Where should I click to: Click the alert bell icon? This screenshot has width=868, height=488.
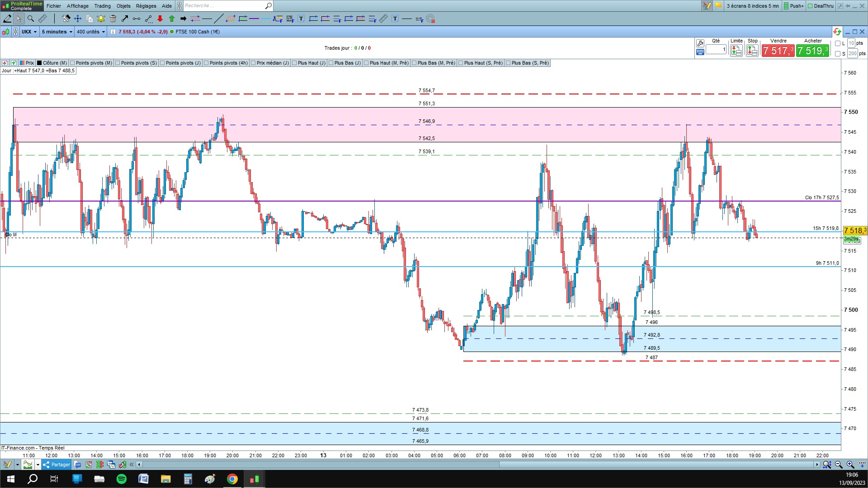tap(100, 19)
